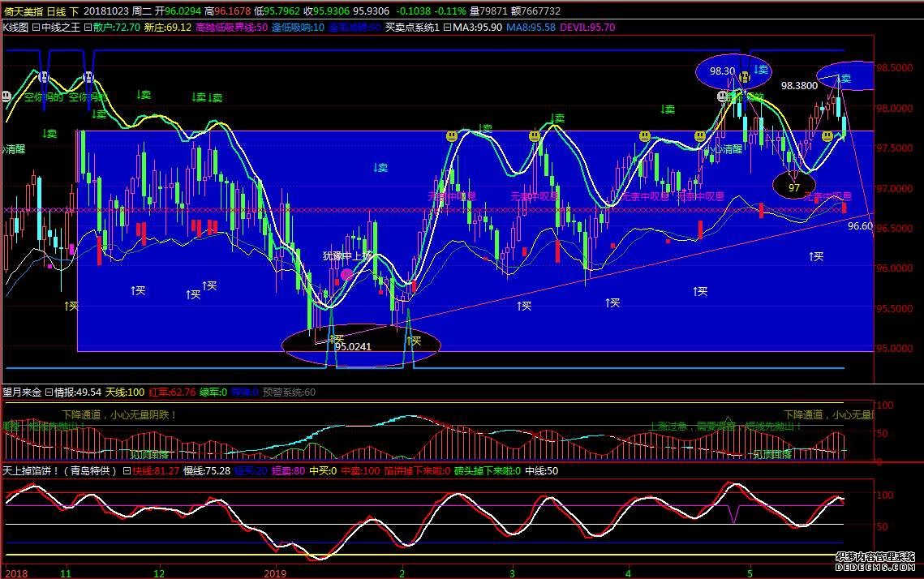Click the 2018 marker on the time axis

pyautogui.click(x=16, y=573)
